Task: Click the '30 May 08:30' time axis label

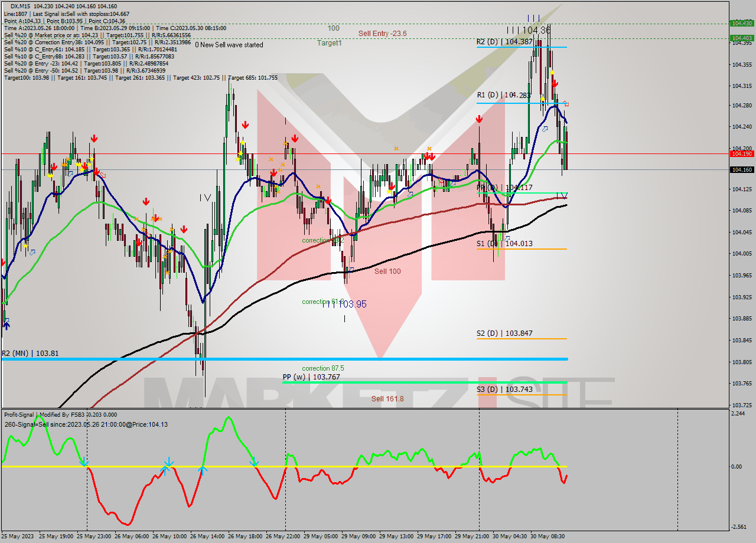Action: 547,537
